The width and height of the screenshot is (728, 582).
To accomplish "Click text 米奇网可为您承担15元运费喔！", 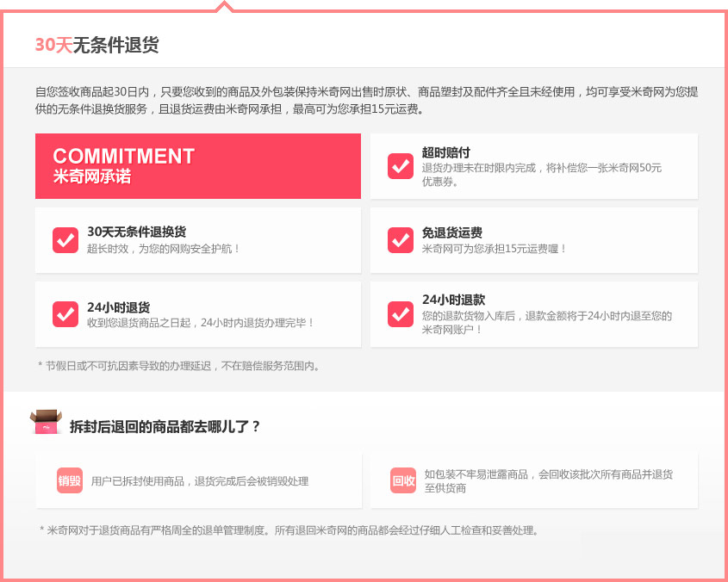I will point(494,249).
